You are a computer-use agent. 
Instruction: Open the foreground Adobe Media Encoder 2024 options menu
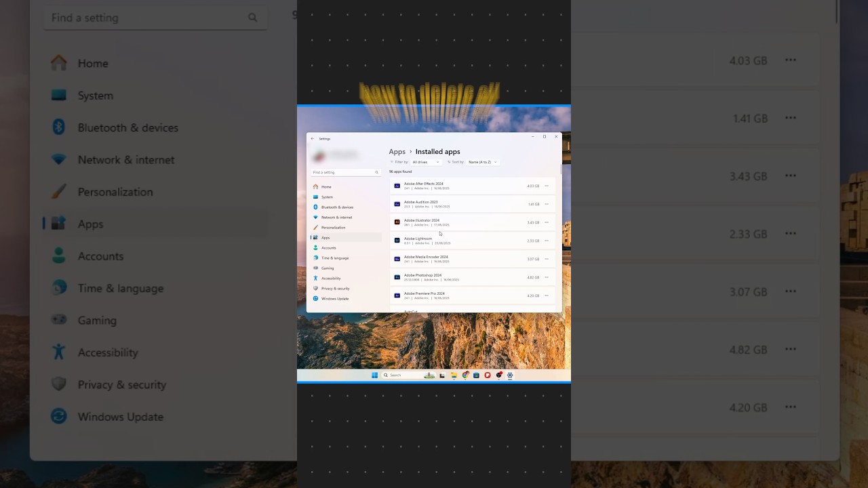tap(547, 259)
